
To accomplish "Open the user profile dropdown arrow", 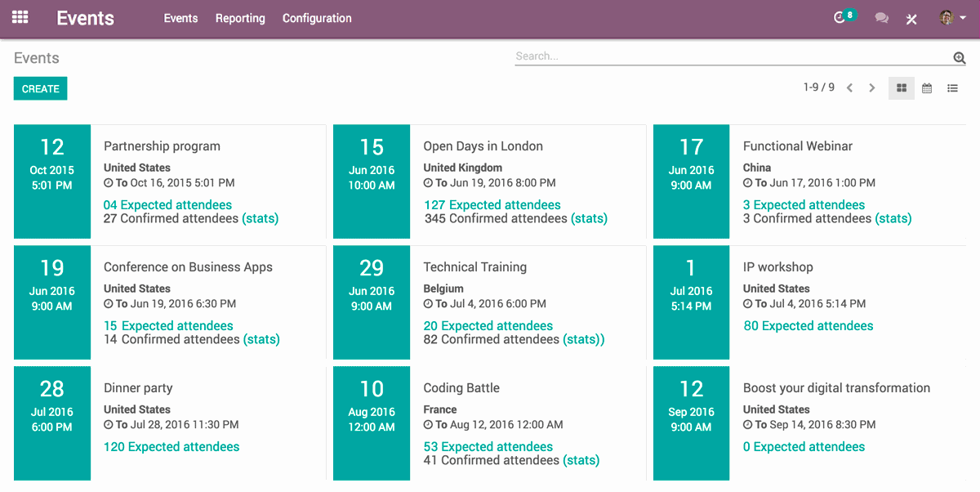I will (x=964, y=18).
